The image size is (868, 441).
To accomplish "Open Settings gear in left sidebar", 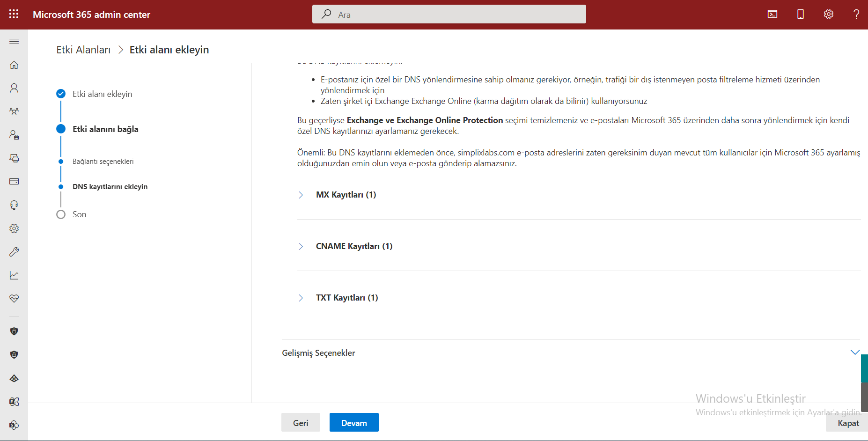I will [x=14, y=228].
